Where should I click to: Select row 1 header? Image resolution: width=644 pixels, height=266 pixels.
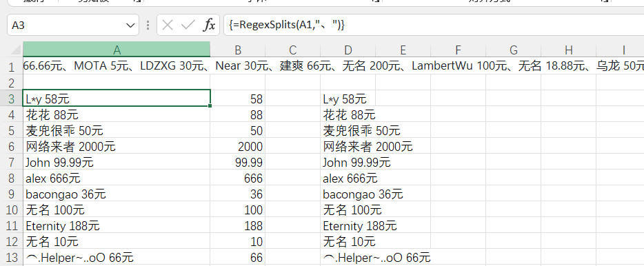(x=12, y=66)
